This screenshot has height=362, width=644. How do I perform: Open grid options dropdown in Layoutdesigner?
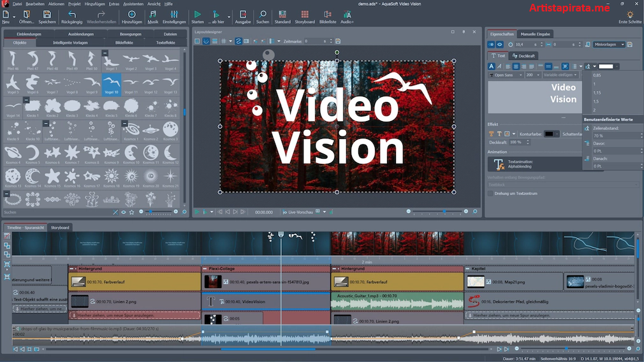[230, 41]
